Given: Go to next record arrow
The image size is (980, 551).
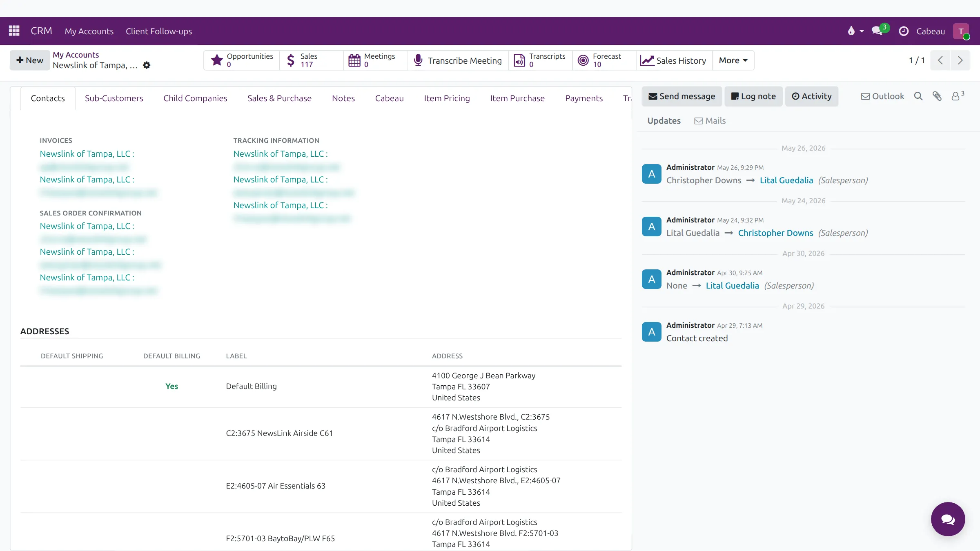Looking at the screenshot, I should click(960, 60).
